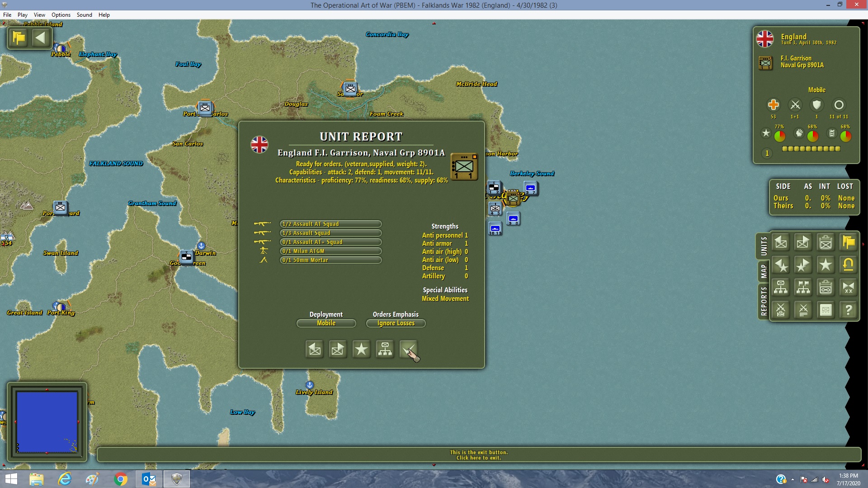Screen dimensions: 868x488
Task: Open the Sound menu
Action: 85,15
